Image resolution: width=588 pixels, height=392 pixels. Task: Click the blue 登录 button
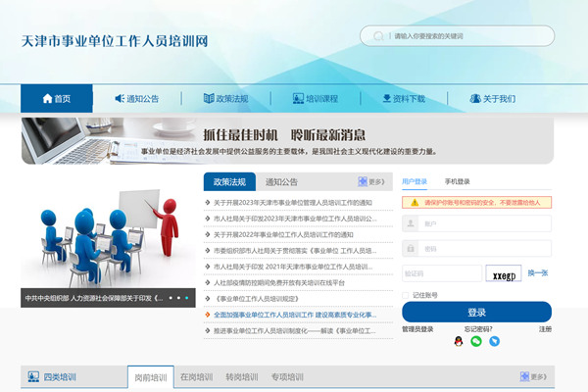(x=476, y=312)
